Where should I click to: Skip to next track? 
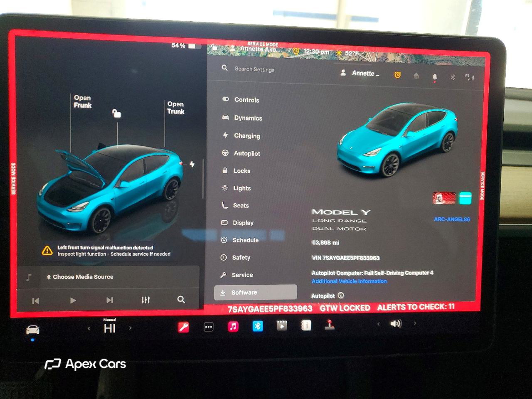109,300
